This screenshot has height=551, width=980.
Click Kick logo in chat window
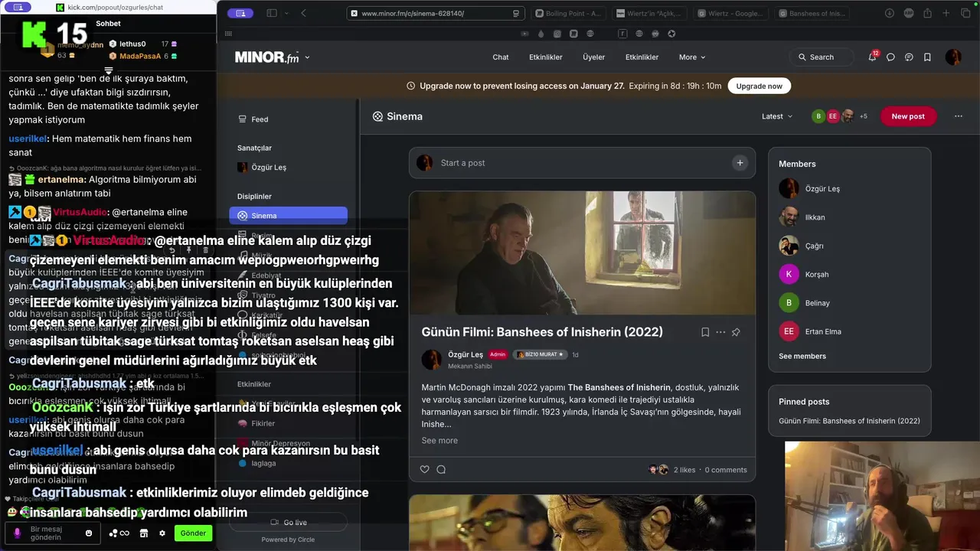[x=34, y=34]
